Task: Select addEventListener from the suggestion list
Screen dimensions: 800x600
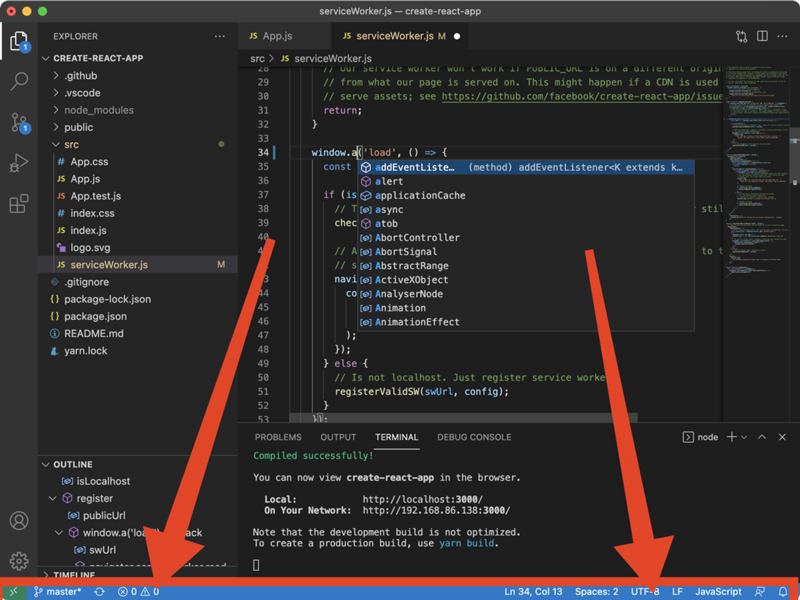Action: tap(414, 168)
